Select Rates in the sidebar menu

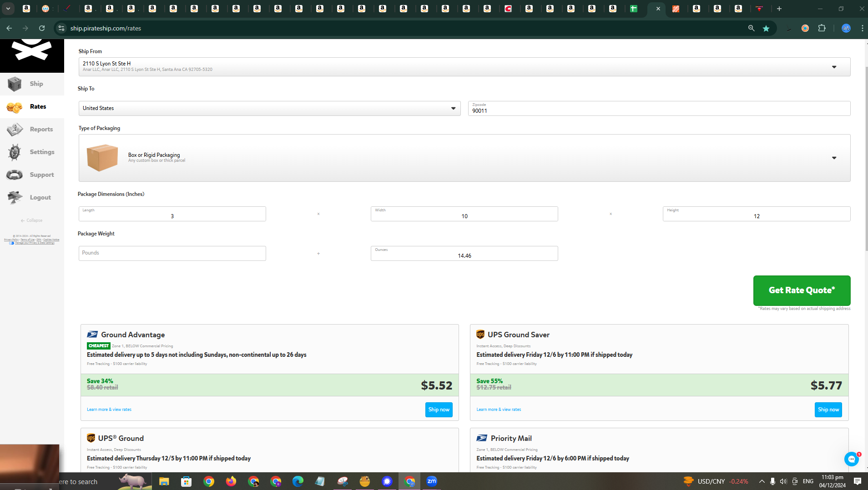pos(32,107)
